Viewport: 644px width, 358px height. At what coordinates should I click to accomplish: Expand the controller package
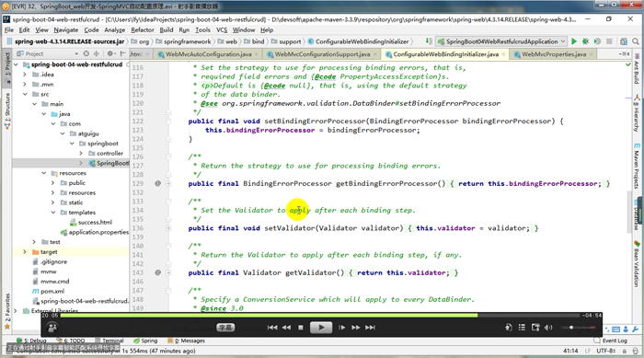[x=81, y=154]
